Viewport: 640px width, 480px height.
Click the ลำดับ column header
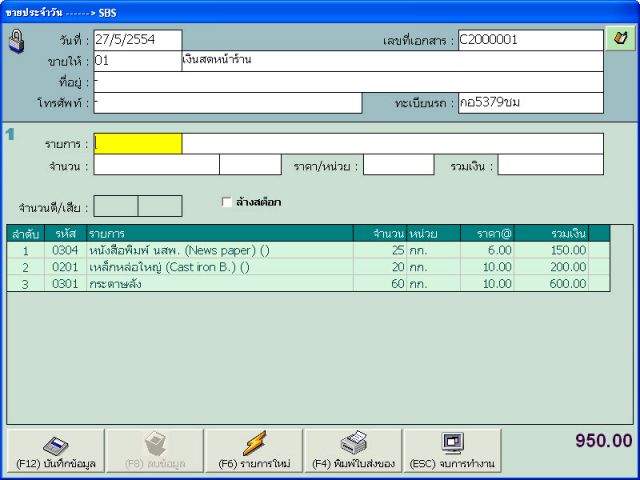(x=25, y=234)
